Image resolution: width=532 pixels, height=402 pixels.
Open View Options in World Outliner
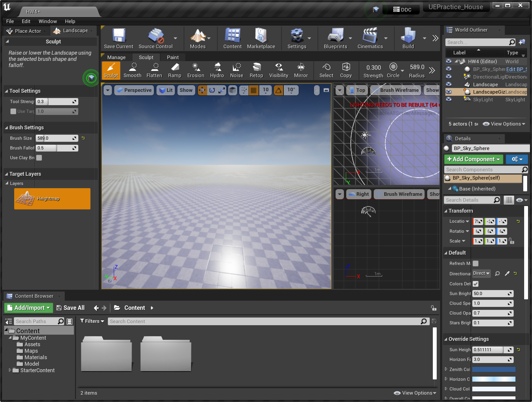pos(504,124)
